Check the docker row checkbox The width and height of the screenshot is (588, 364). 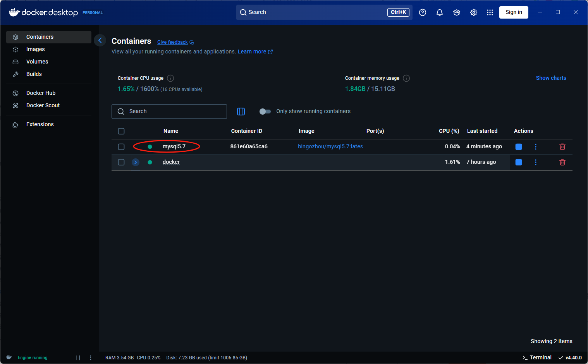click(x=121, y=162)
